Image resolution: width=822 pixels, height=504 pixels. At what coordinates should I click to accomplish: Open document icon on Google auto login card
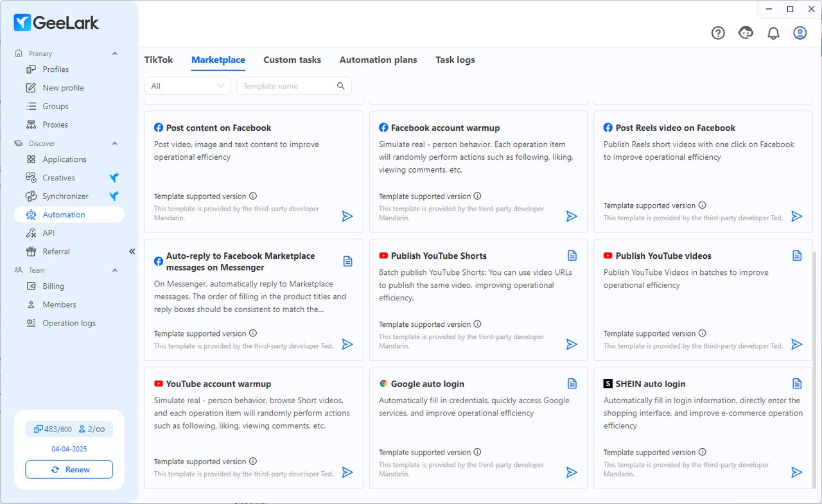pyautogui.click(x=572, y=383)
